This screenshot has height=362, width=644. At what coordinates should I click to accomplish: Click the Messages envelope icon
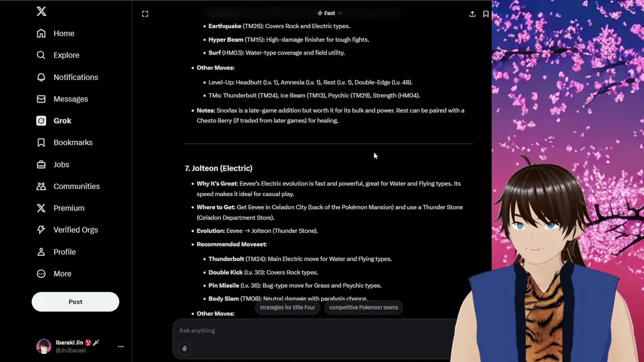click(41, 99)
